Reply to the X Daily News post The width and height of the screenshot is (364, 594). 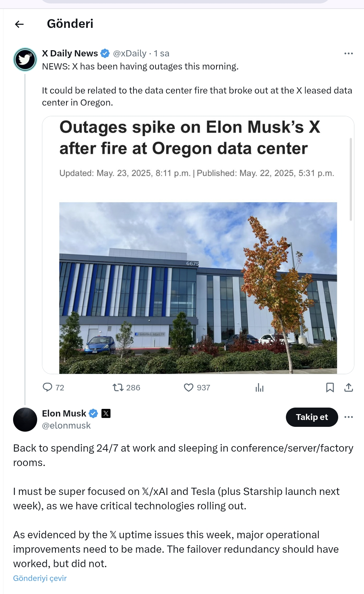(x=47, y=387)
